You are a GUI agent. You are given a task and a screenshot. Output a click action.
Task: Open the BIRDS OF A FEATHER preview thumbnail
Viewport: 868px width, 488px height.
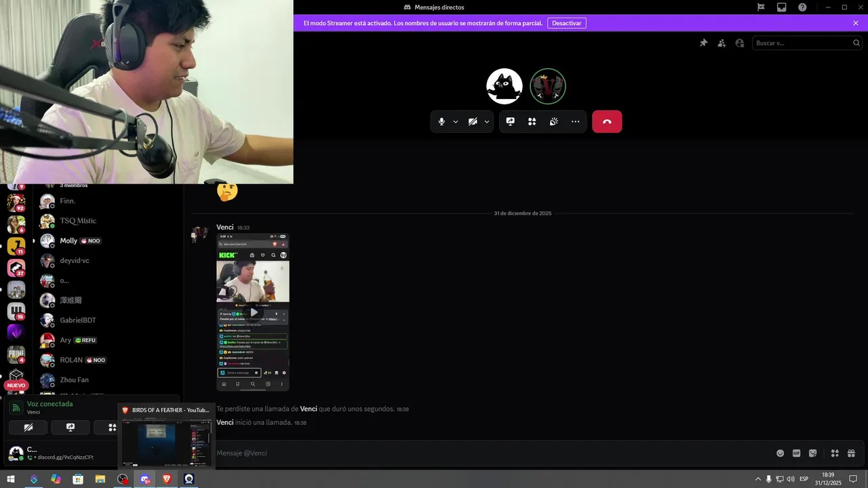click(x=166, y=443)
